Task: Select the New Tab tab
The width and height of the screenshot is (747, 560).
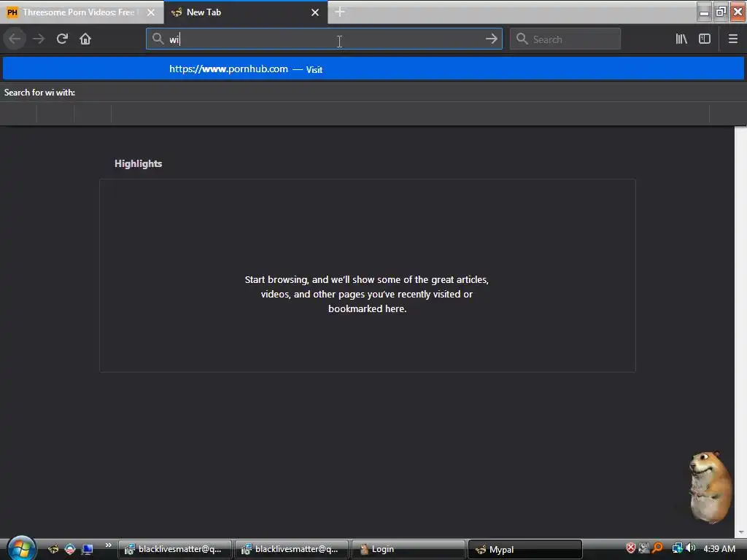Action: click(x=246, y=12)
